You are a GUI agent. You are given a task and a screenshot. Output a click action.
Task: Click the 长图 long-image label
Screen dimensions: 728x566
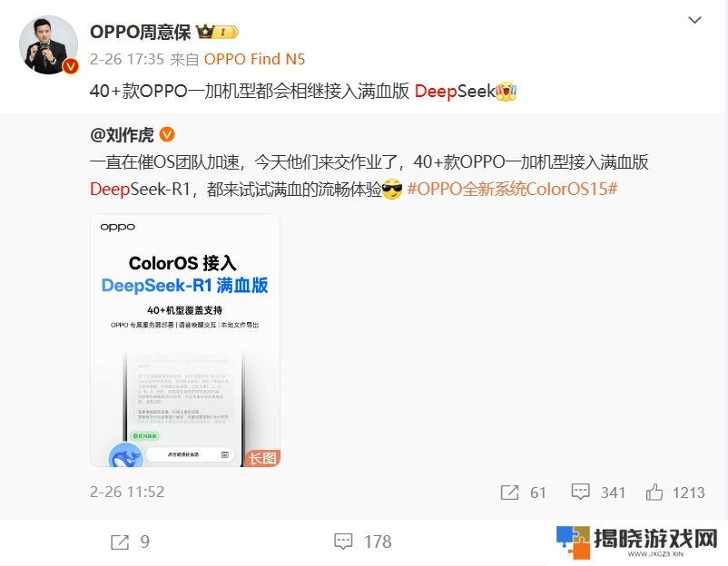[x=262, y=458]
